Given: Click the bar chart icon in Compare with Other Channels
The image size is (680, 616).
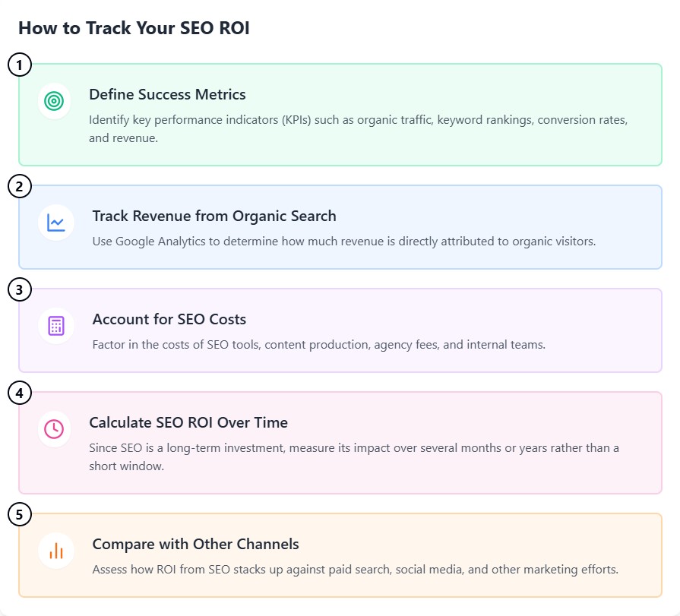Looking at the screenshot, I should click(x=56, y=550).
